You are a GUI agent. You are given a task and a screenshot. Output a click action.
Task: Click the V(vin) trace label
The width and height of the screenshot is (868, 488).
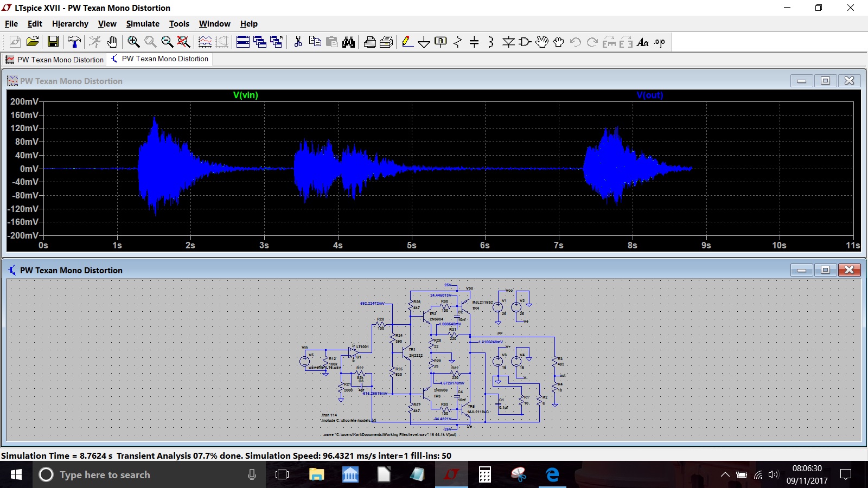click(x=246, y=95)
